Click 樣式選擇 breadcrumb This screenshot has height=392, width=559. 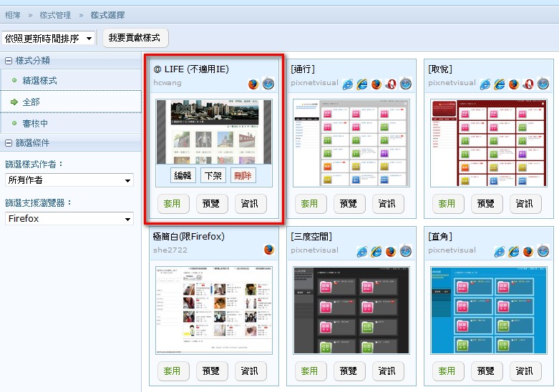point(107,15)
